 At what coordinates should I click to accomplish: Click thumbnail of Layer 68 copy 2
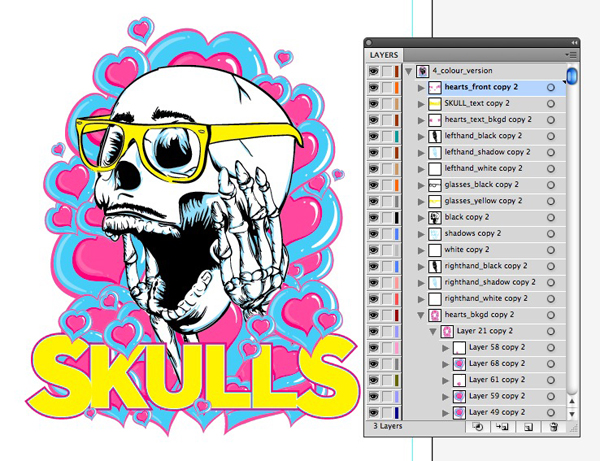[x=459, y=363]
